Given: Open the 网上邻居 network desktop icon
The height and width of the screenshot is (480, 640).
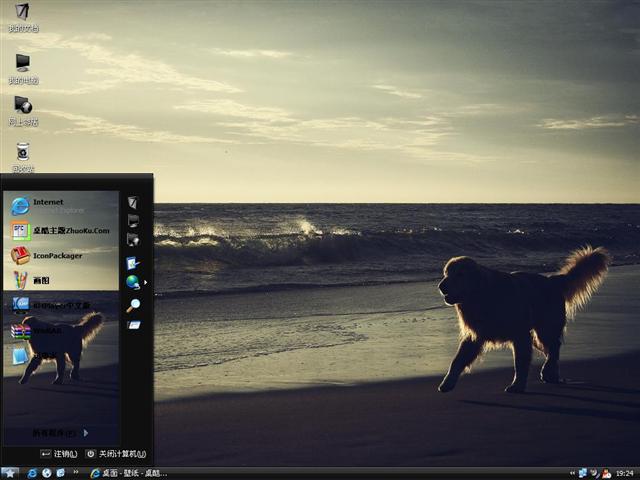Looking at the screenshot, I should point(22,108).
